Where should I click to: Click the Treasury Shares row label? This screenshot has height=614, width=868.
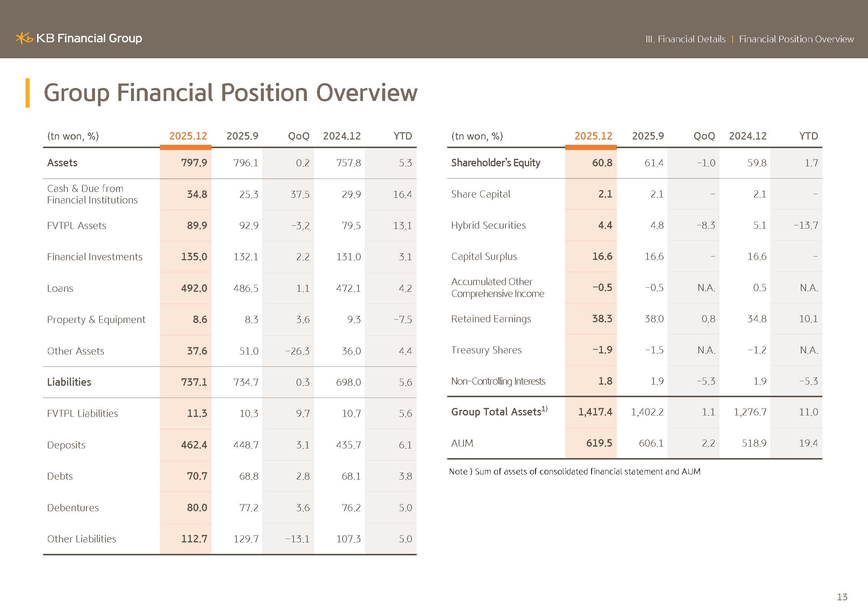click(x=486, y=350)
